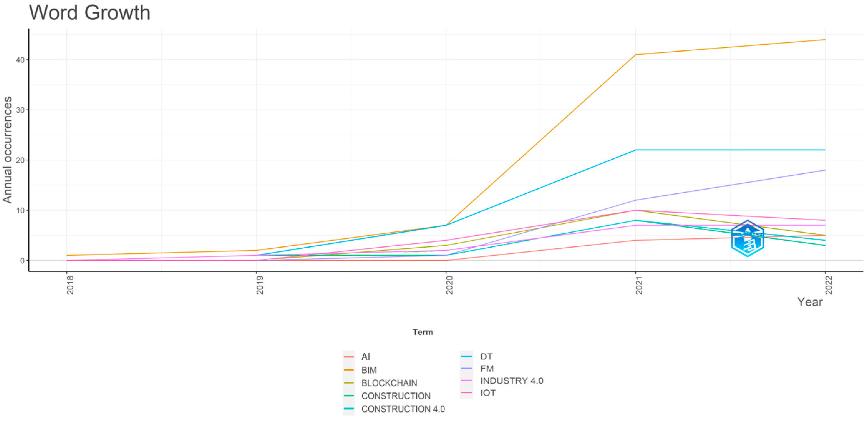Click the BLOCKCHAIN legend swatch
Screen dimensions: 868x421
click(349, 383)
